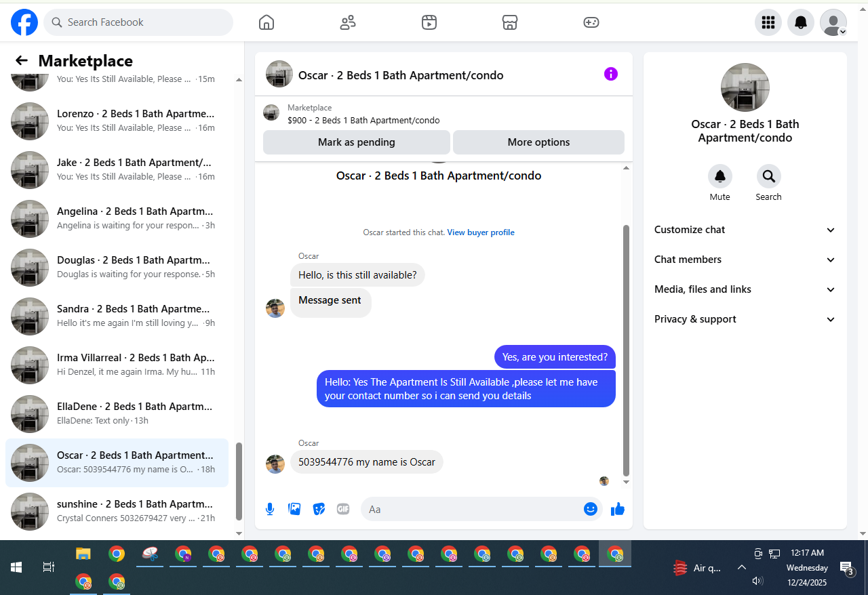Choose a GIF with the GIF icon

pos(343,509)
